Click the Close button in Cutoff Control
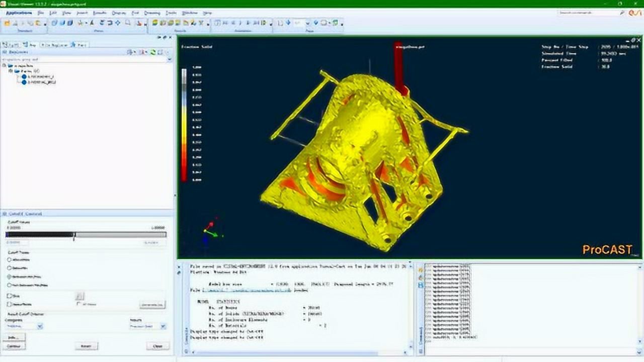Image resolution: width=644 pixels, height=362 pixels. tap(157, 346)
